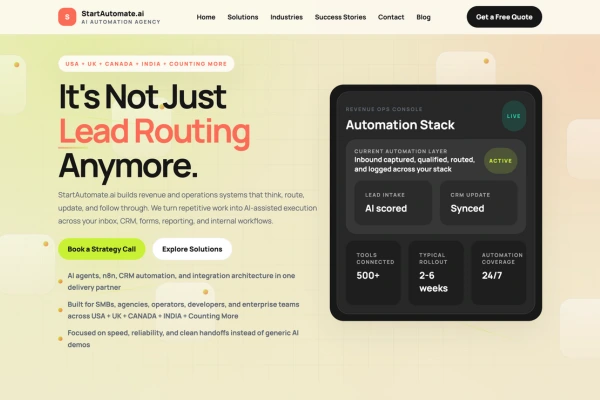
Task: Click the 'It's Not Just' headline line
Action: (142, 97)
